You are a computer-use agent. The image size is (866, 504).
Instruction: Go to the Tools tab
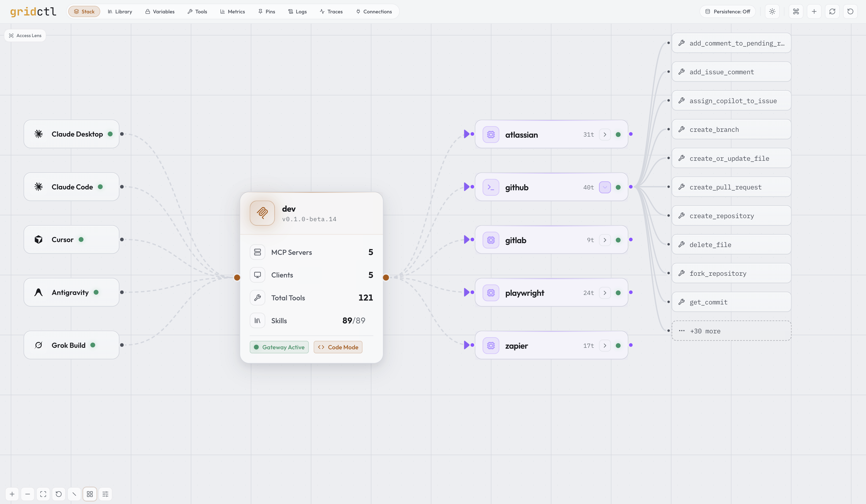[x=197, y=12]
